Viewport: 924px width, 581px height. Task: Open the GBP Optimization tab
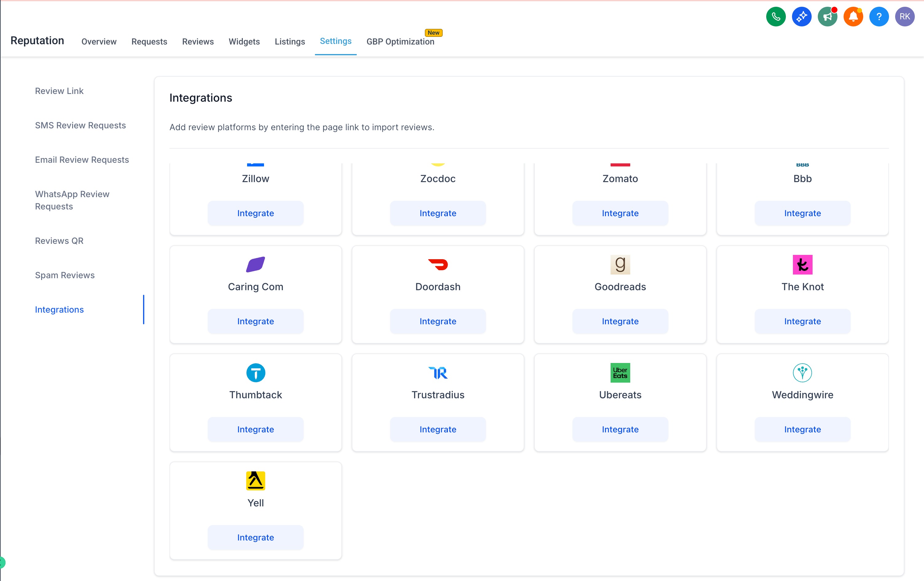point(400,41)
